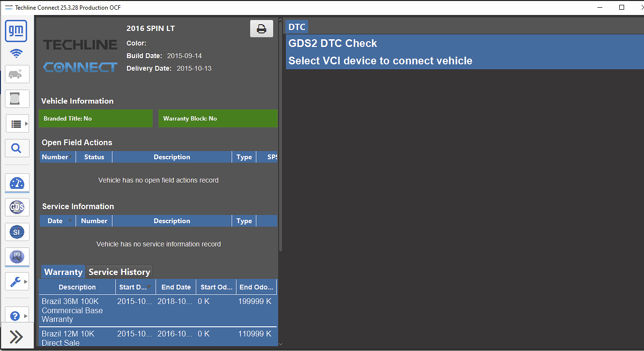Open the magnifier search icon
Viewport: 644px width, 351px height.
click(x=17, y=148)
